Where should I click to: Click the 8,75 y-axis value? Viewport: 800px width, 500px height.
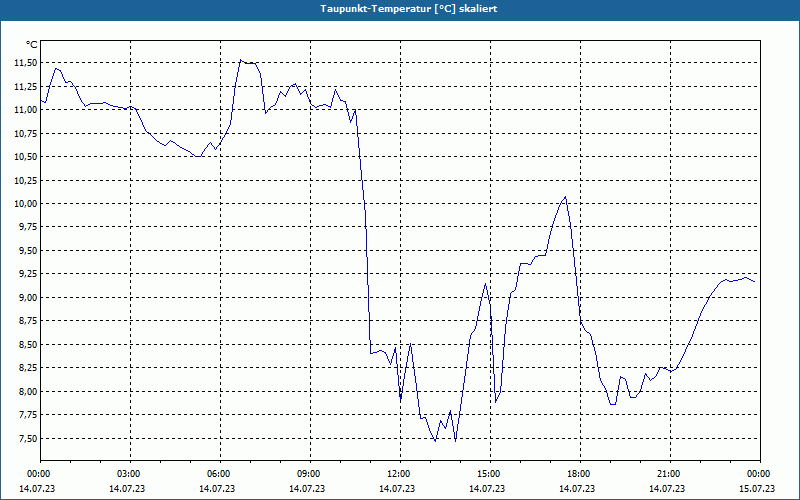coord(28,321)
